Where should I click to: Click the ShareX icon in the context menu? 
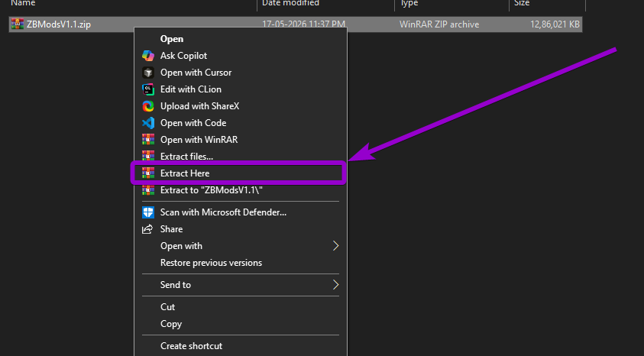click(x=148, y=106)
